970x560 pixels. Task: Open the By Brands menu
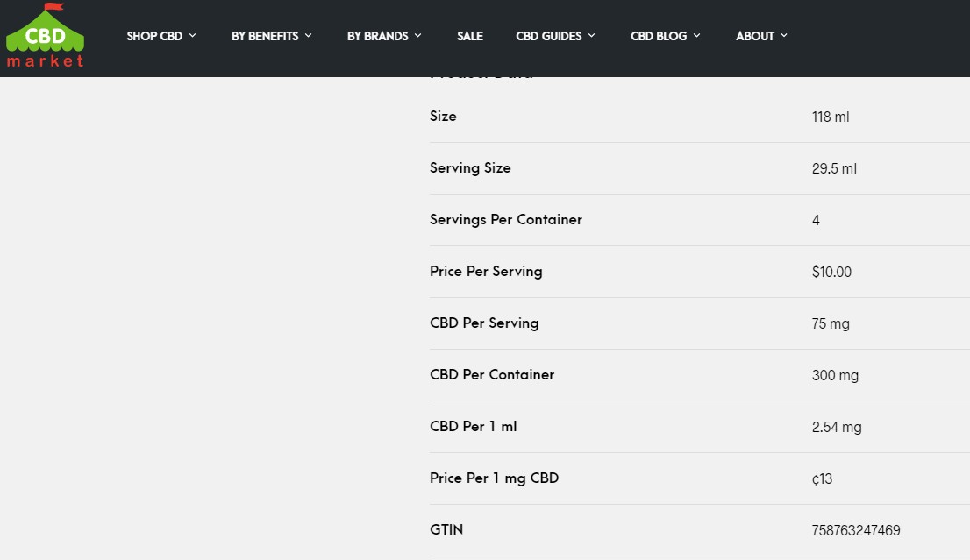coord(377,36)
